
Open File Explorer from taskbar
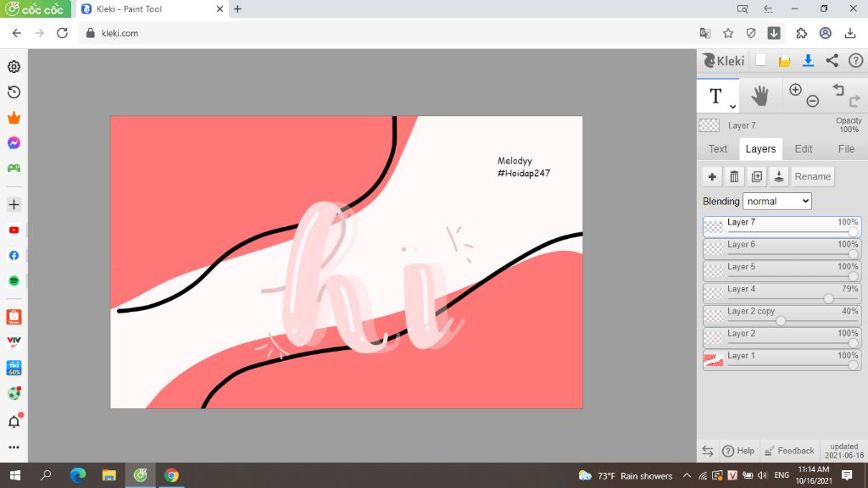pos(109,475)
